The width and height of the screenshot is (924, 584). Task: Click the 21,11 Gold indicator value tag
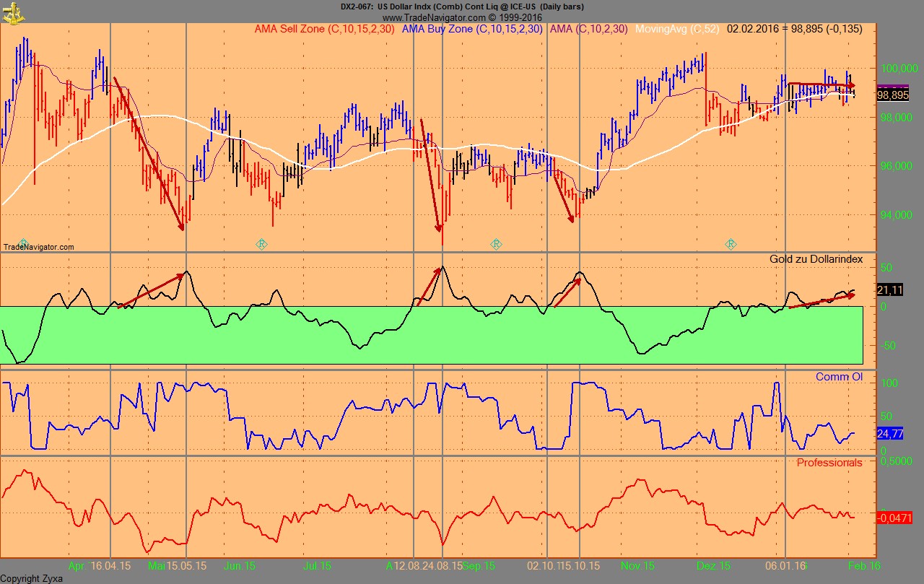point(889,290)
